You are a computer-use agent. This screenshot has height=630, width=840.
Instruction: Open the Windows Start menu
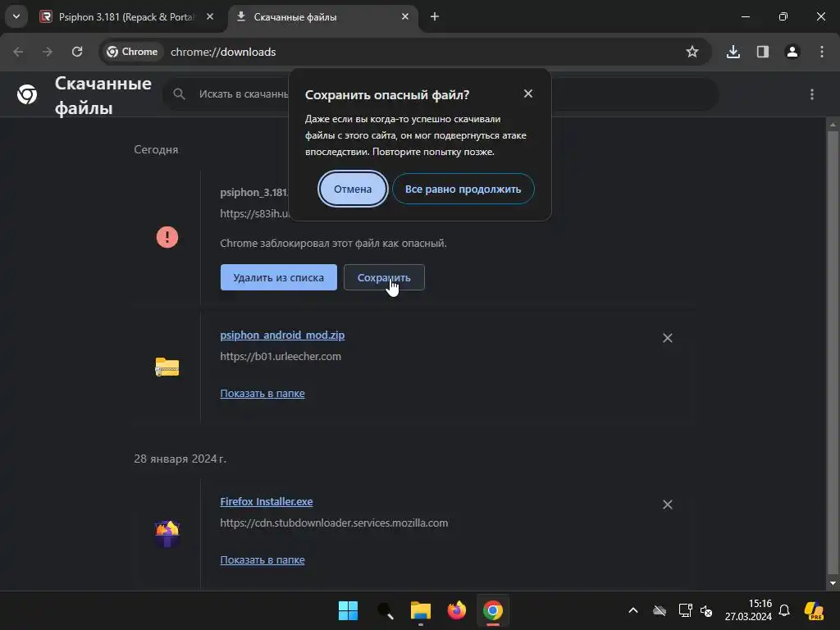(x=348, y=610)
